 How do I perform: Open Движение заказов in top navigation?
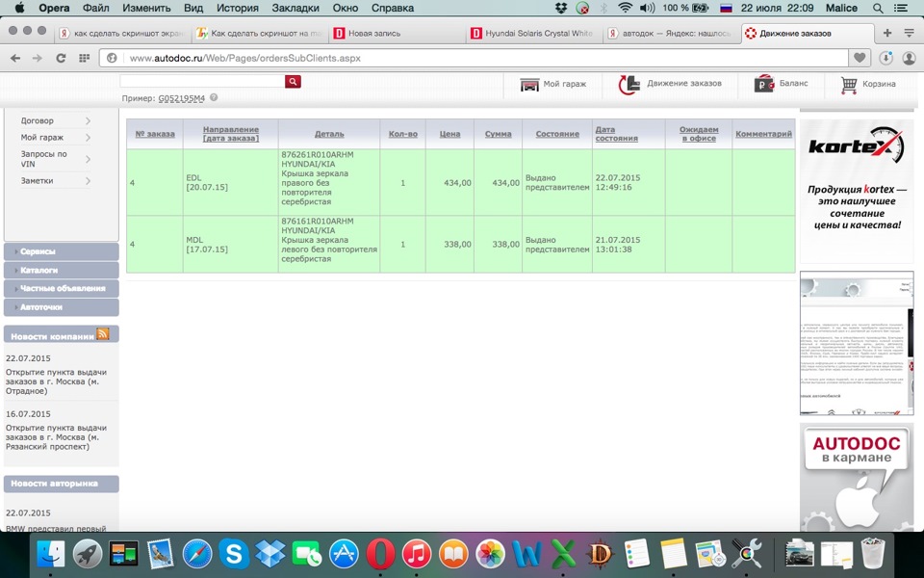point(670,84)
